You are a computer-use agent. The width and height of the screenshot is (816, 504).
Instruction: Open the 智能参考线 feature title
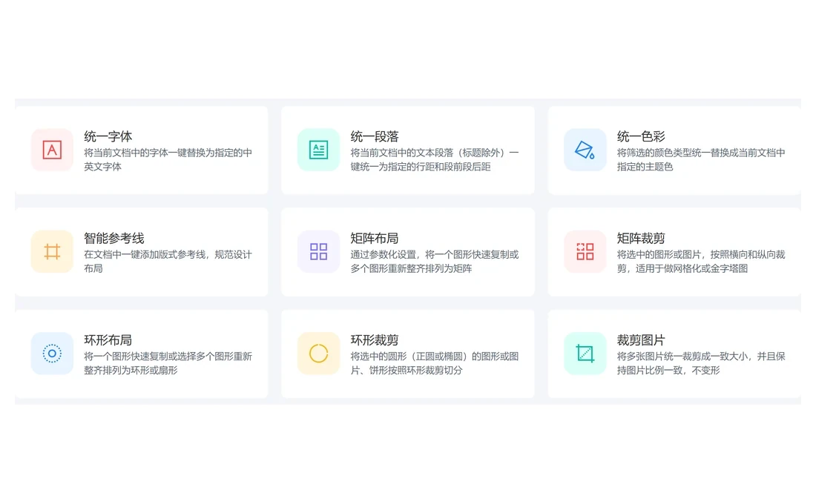(114, 238)
